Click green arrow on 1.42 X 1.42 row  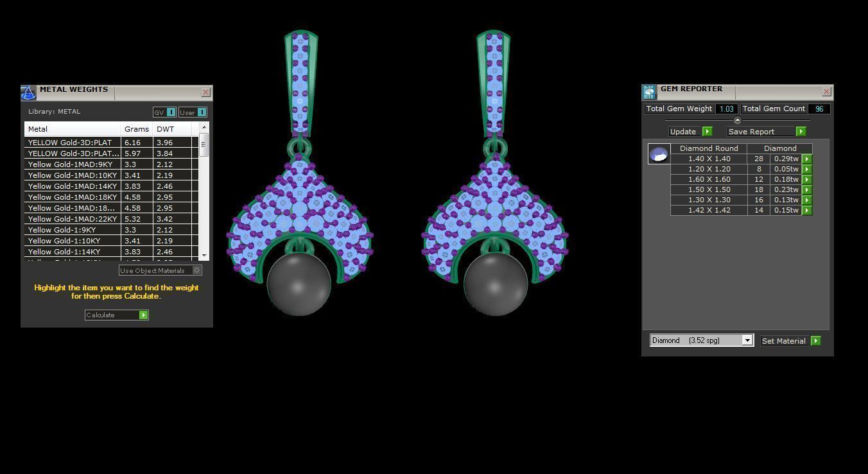coord(807,210)
